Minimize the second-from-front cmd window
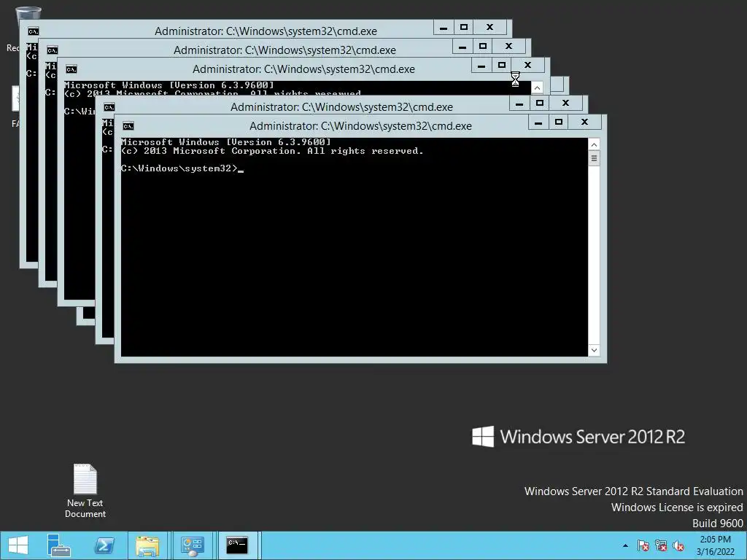 point(519,104)
